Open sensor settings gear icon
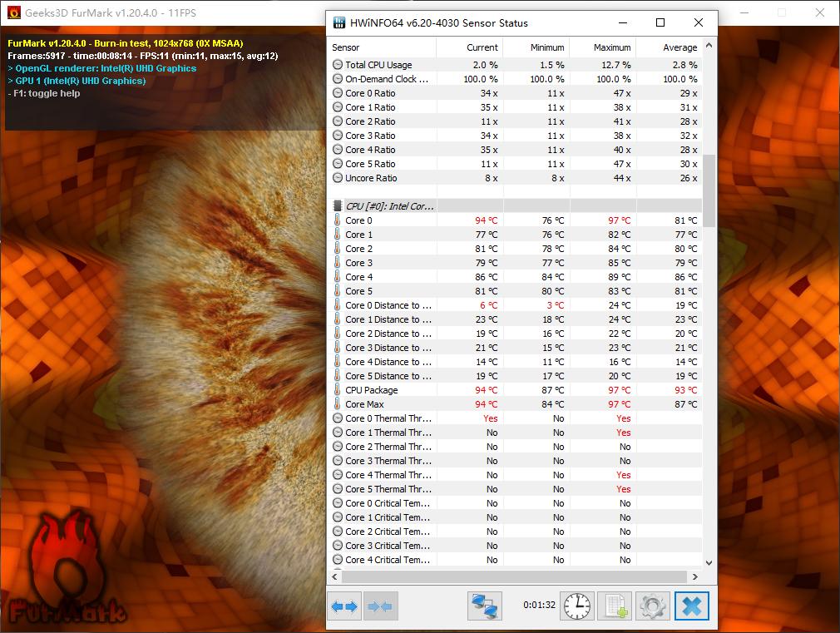Image resolution: width=840 pixels, height=633 pixels. (653, 606)
